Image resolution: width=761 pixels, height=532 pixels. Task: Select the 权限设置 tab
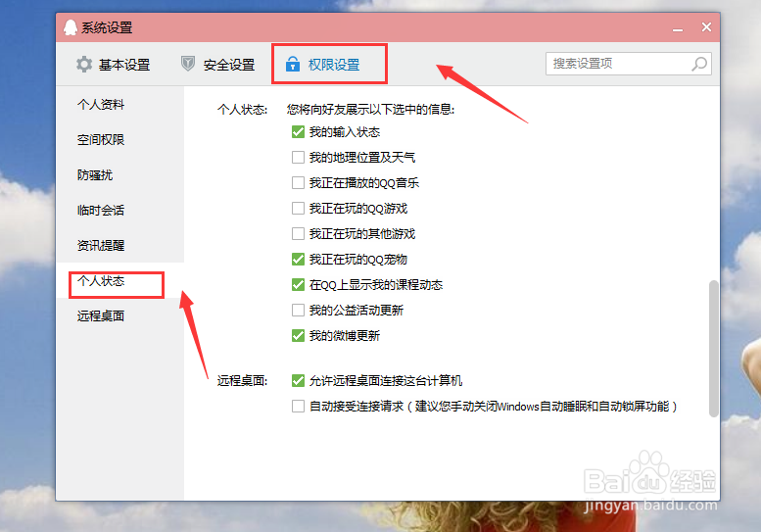323,64
